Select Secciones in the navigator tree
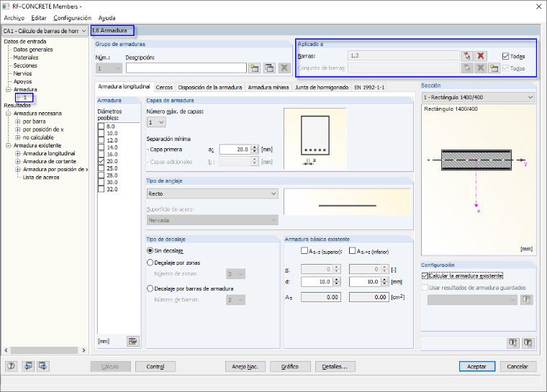Viewport: 547px width, 392px height. tap(25, 65)
